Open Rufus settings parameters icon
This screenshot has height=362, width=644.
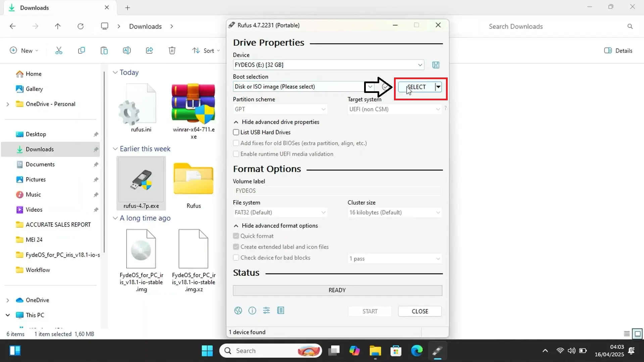[266, 311]
